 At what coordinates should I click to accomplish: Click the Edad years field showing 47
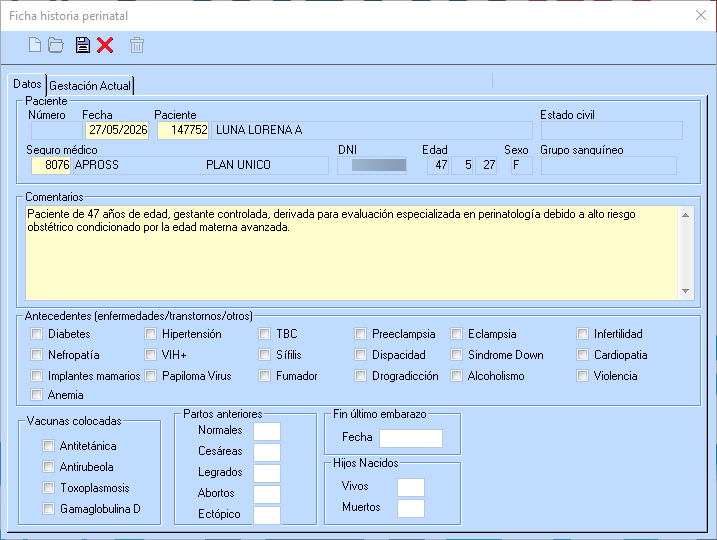click(x=438, y=165)
